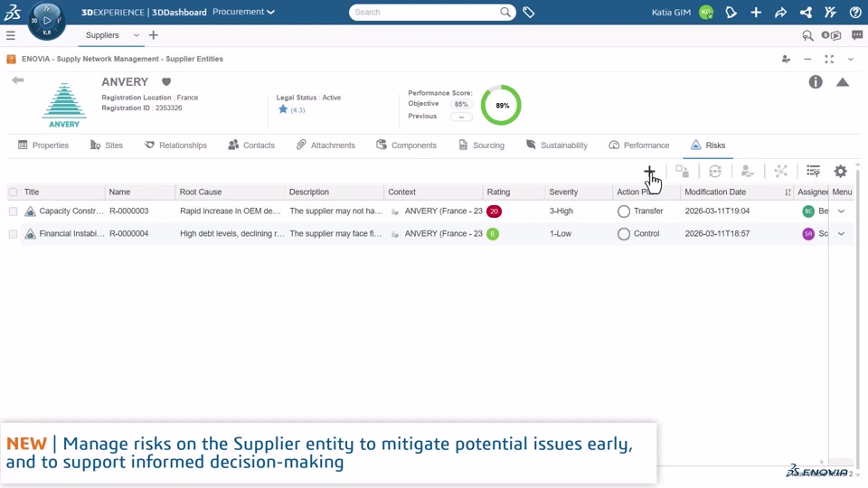Image resolution: width=868 pixels, height=488 pixels.
Task: Click the Severity column header
Action: 563,192
